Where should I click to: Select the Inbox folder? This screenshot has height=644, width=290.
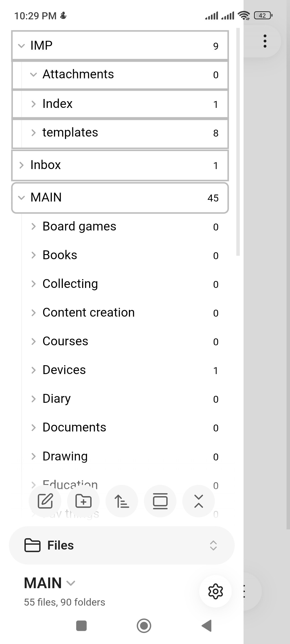(x=46, y=165)
